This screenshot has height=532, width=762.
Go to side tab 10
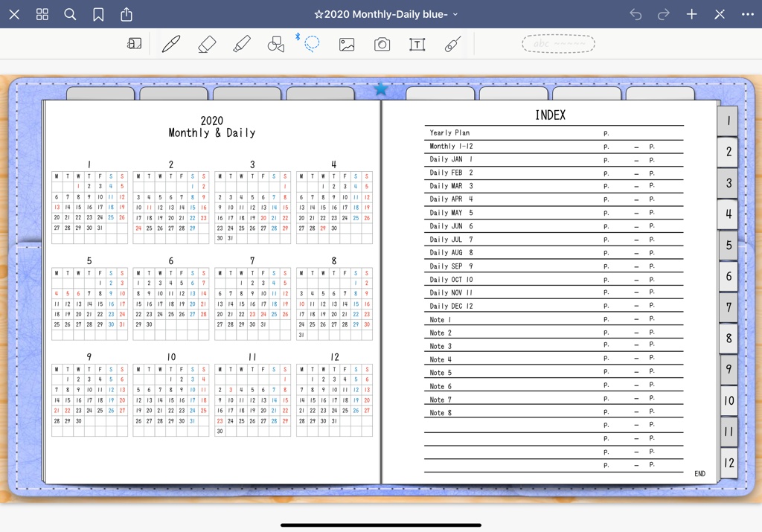tap(728, 400)
